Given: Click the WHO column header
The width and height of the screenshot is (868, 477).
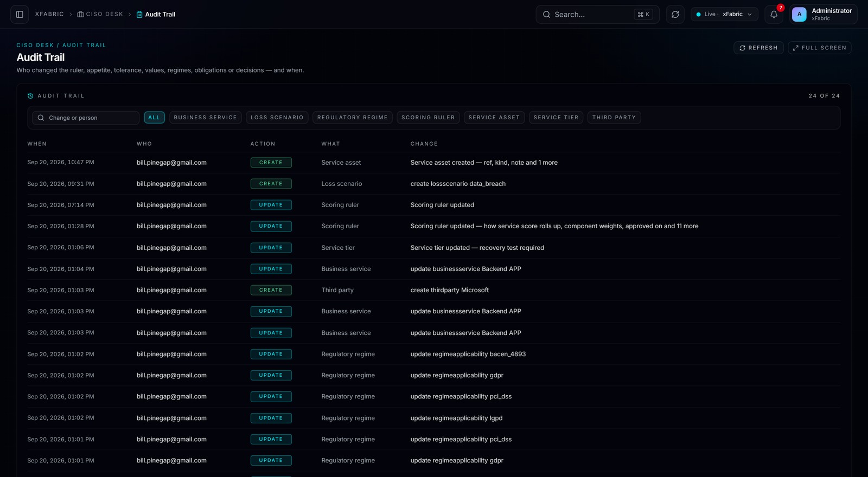Looking at the screenshot, I should point(144,144).
